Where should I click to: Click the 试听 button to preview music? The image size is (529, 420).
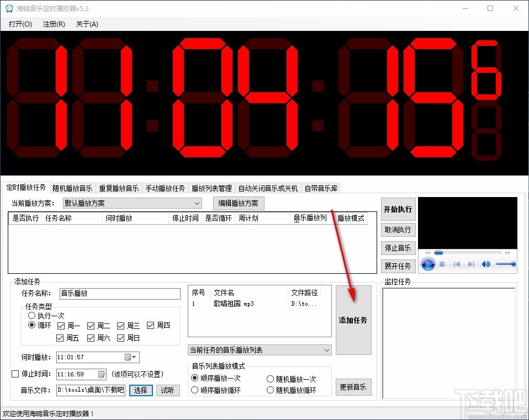tap(168, 390)
